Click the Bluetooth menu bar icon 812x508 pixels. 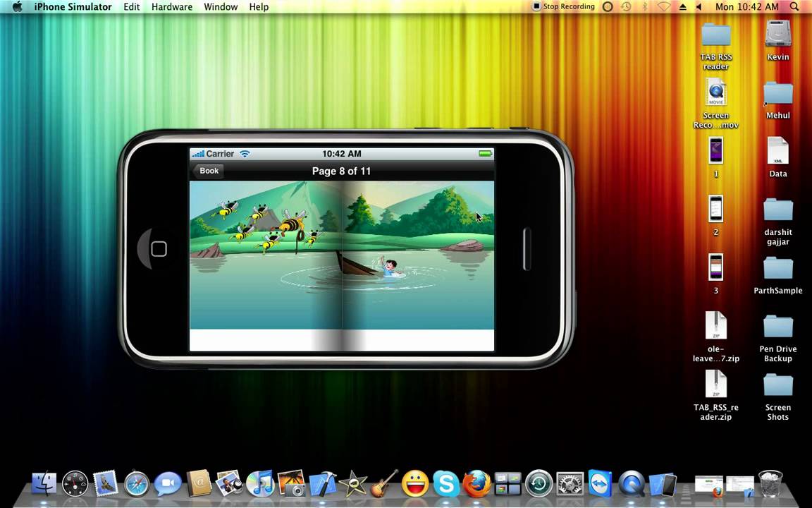(645, 7)
